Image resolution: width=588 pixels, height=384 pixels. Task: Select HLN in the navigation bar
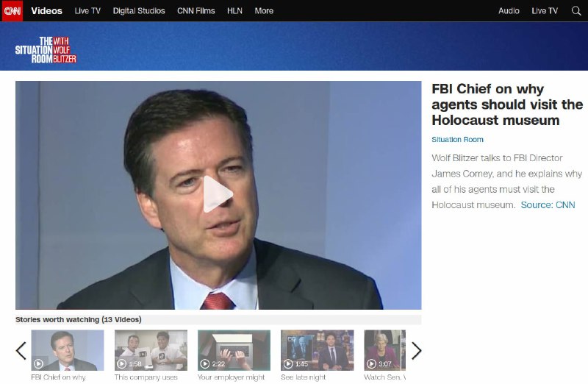(234, 11)
